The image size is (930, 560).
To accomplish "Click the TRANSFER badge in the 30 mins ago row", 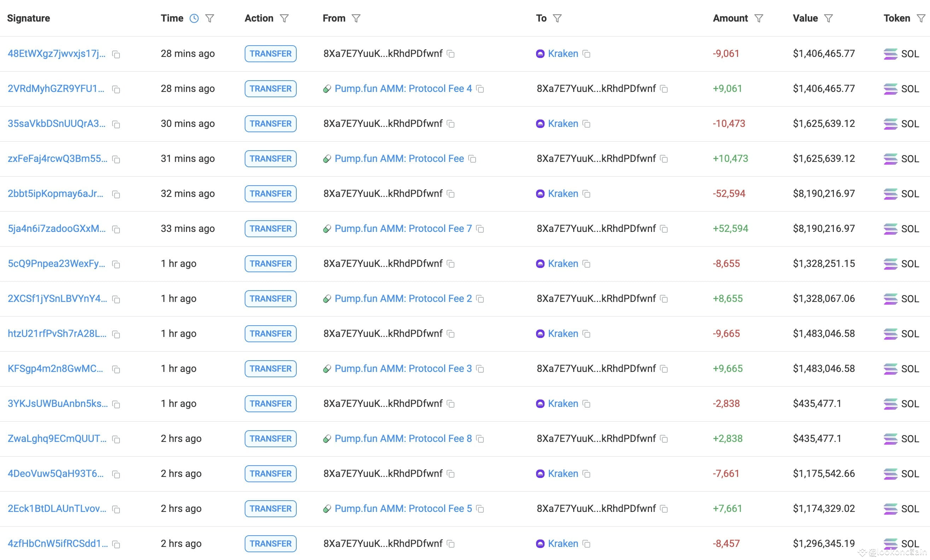I will pyautogui.click(x=270, y=124).
